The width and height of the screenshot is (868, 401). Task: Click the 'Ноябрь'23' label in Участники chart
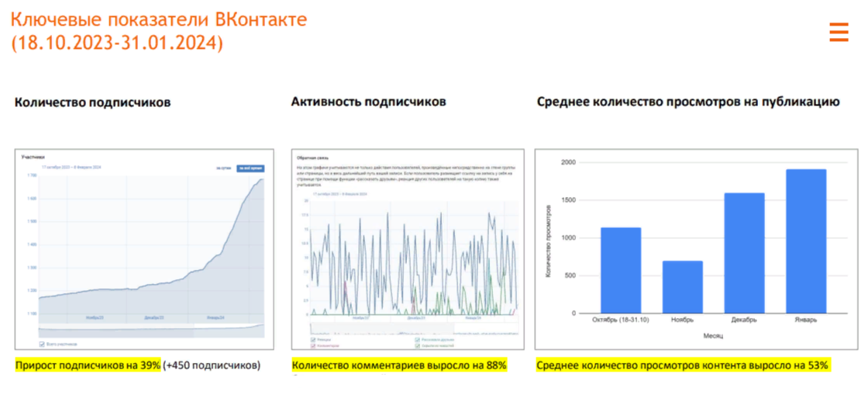(96, 318)
